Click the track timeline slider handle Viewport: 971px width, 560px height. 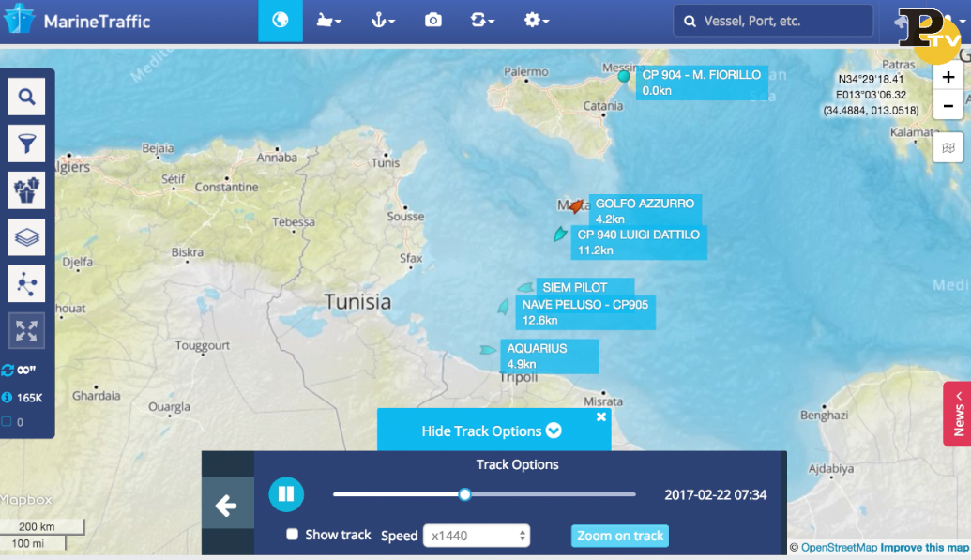coord(464,494)
